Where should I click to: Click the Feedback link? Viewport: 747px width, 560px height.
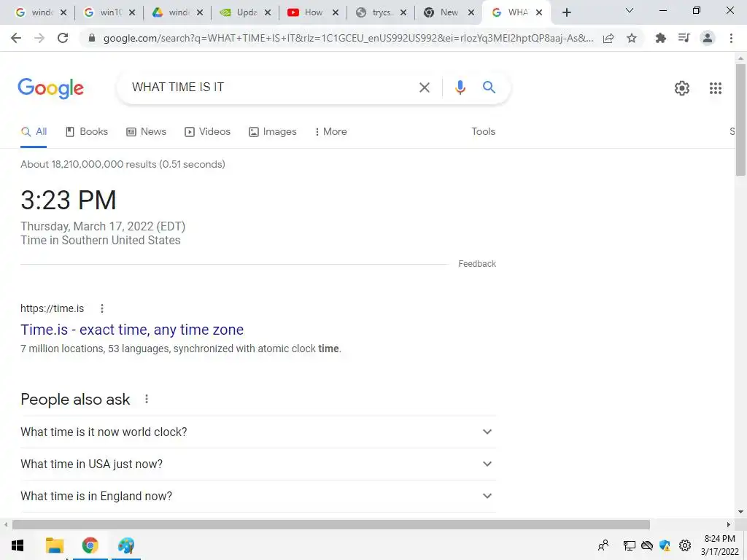point(477,264)
